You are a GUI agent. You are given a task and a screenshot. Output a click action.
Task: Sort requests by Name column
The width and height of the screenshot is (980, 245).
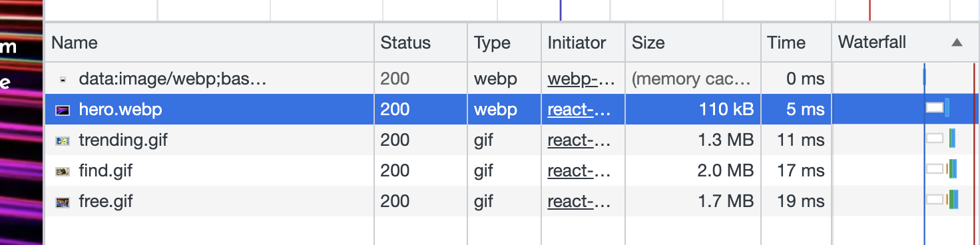(x=74, y=43)
